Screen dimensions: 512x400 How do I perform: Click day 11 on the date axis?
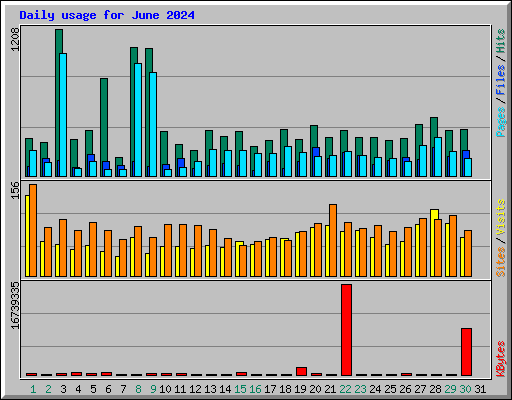(180, 389)
